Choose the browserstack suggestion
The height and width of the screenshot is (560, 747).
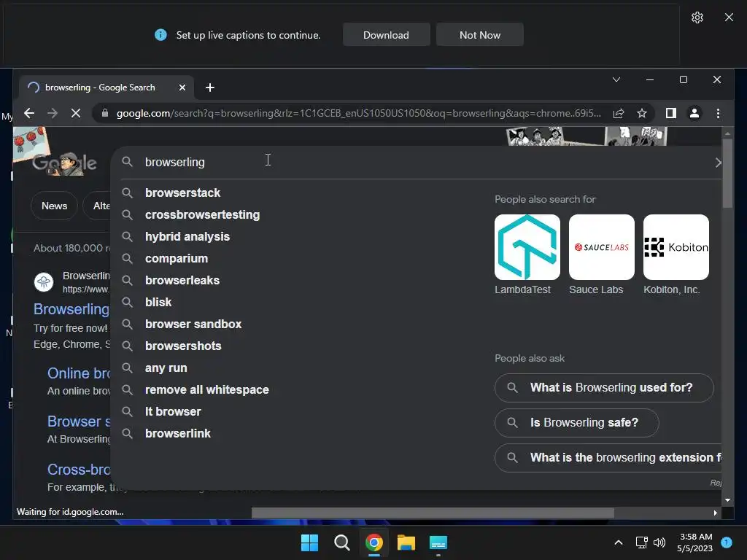click(182, 192)
